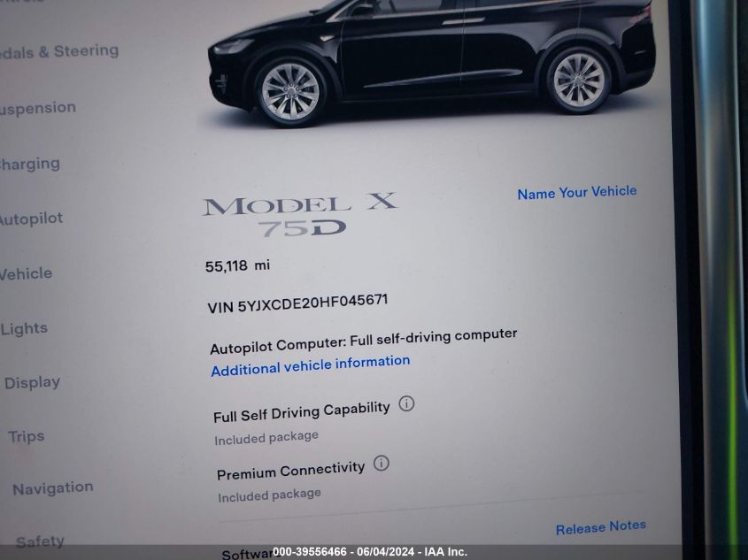
Task: Tap the Autopilot Computer information line
Action: coord(364,341)
